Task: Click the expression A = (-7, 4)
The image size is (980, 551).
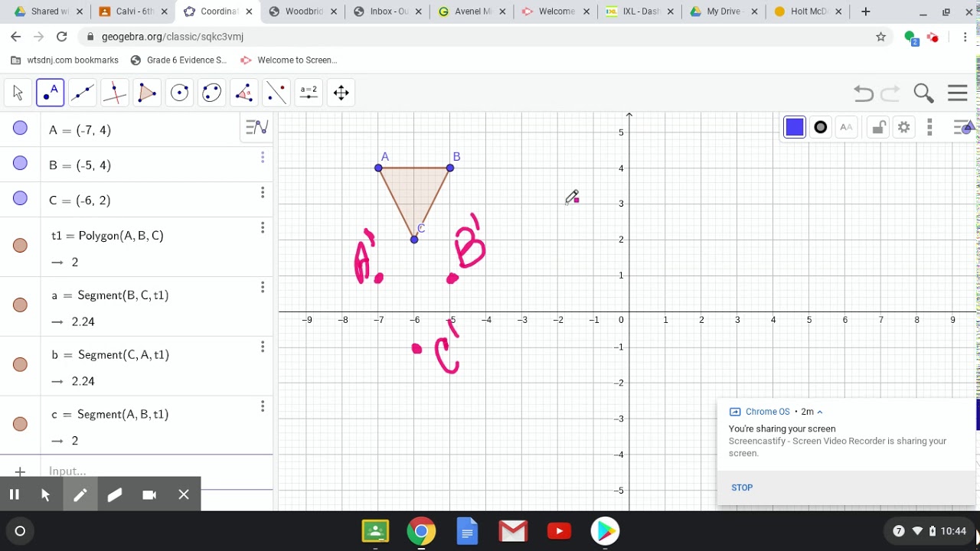Action: [80, 130]
